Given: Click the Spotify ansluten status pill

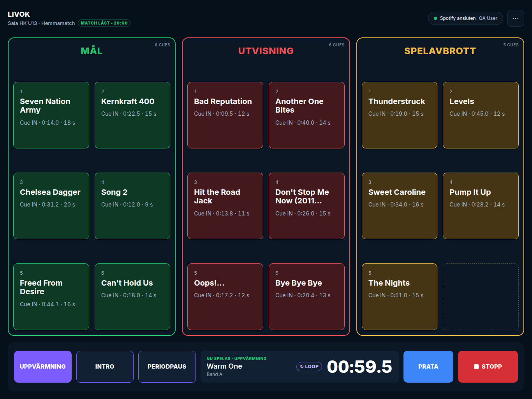Looking at the screenshot, I should coord(465,18).
